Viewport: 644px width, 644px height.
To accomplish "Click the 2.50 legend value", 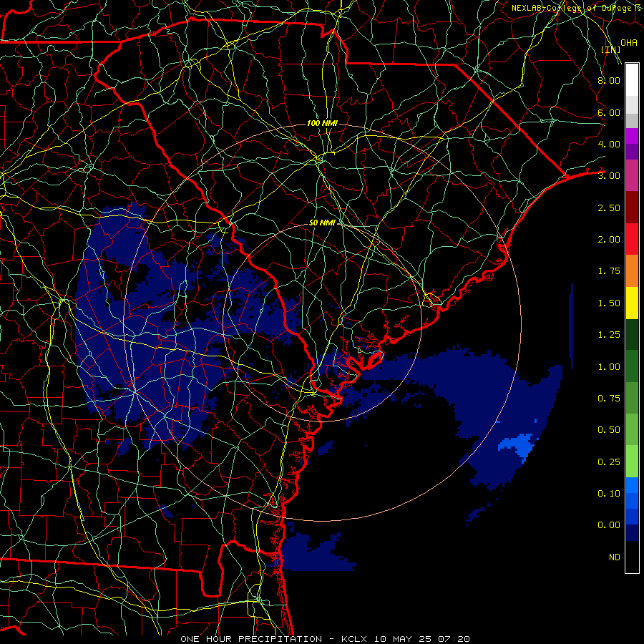I will (x=609, y=208).
